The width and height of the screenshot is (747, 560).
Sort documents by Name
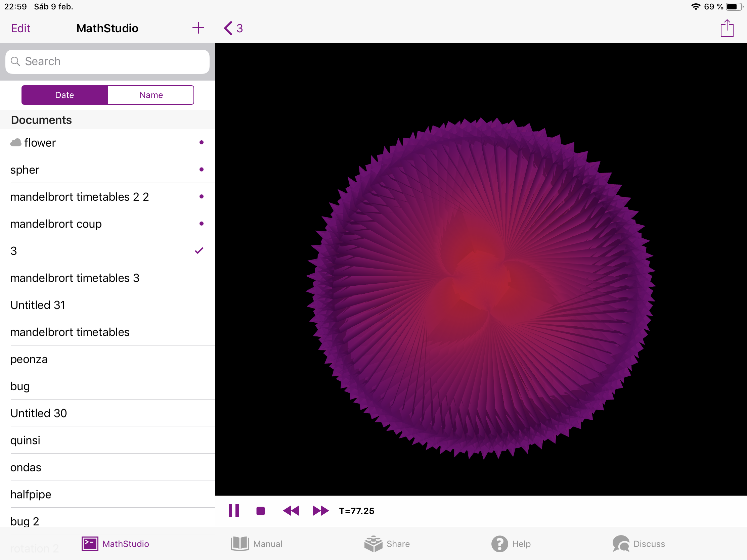(x=151, y=95)
